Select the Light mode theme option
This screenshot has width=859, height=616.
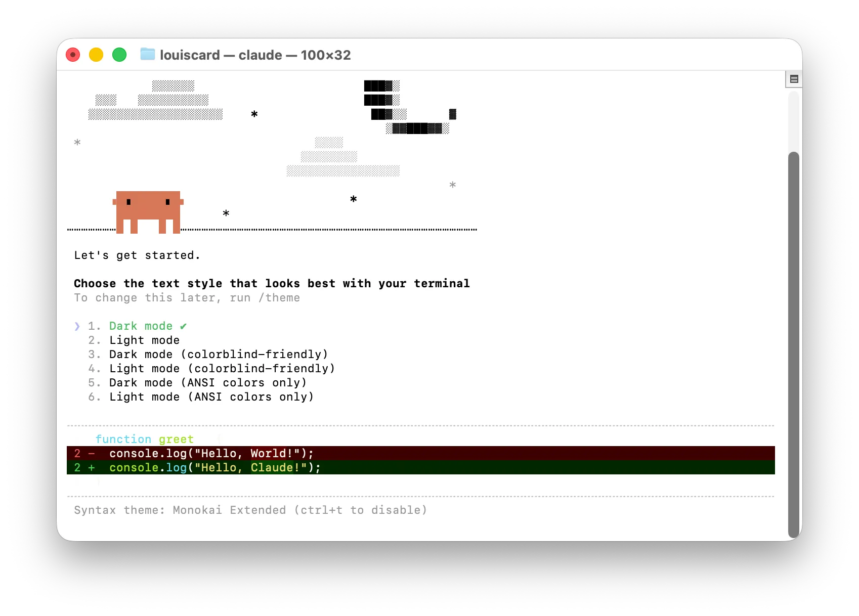[134, 340]
